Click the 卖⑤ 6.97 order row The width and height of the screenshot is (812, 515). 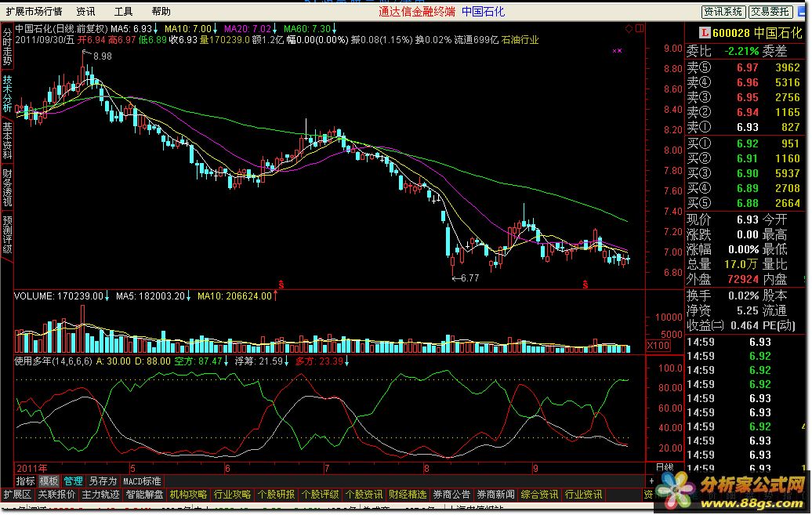(744, 68)
